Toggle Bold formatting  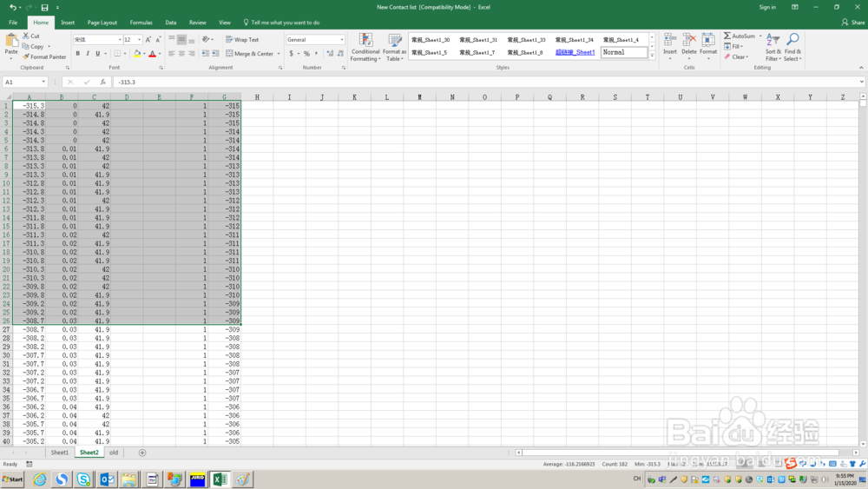[78, 54]
